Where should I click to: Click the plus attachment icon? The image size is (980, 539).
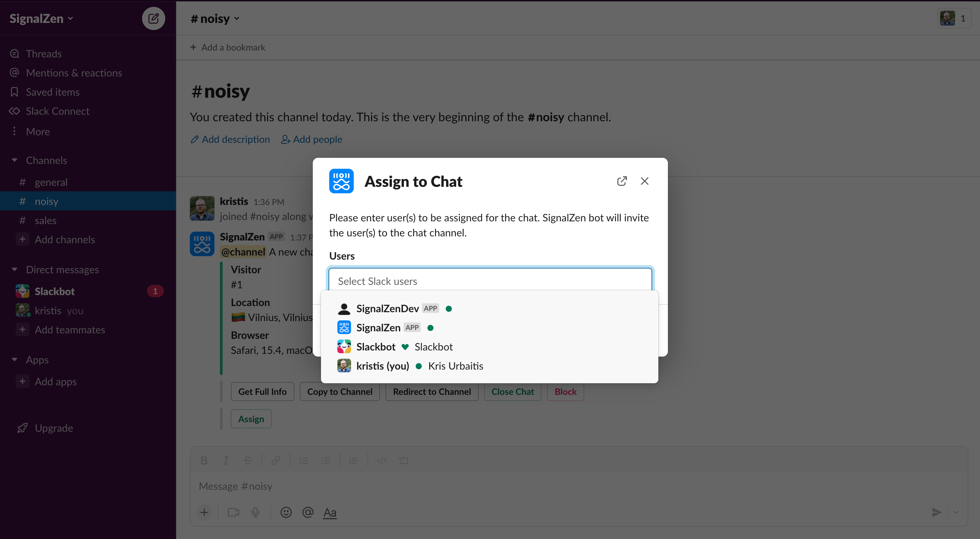coord(204,512)
